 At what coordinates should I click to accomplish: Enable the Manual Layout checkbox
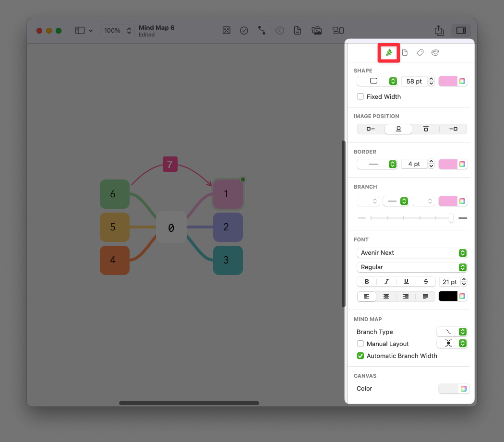(360, 344)
